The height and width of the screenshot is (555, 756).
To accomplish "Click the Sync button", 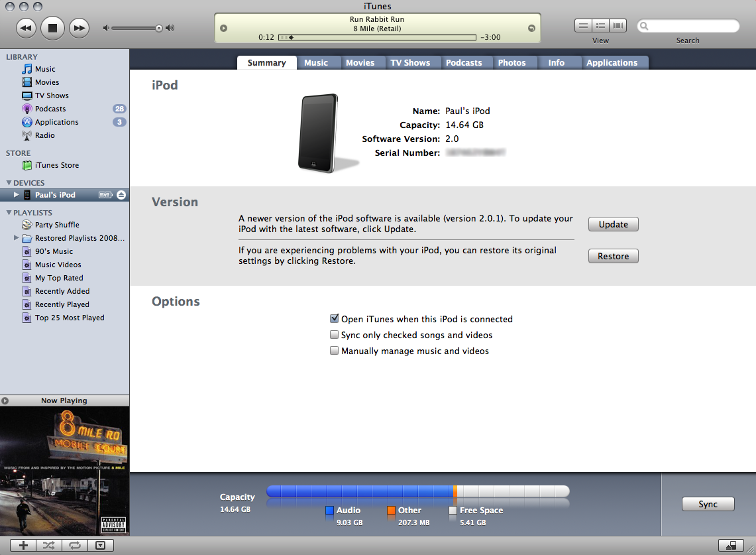I will click(708, 504).
